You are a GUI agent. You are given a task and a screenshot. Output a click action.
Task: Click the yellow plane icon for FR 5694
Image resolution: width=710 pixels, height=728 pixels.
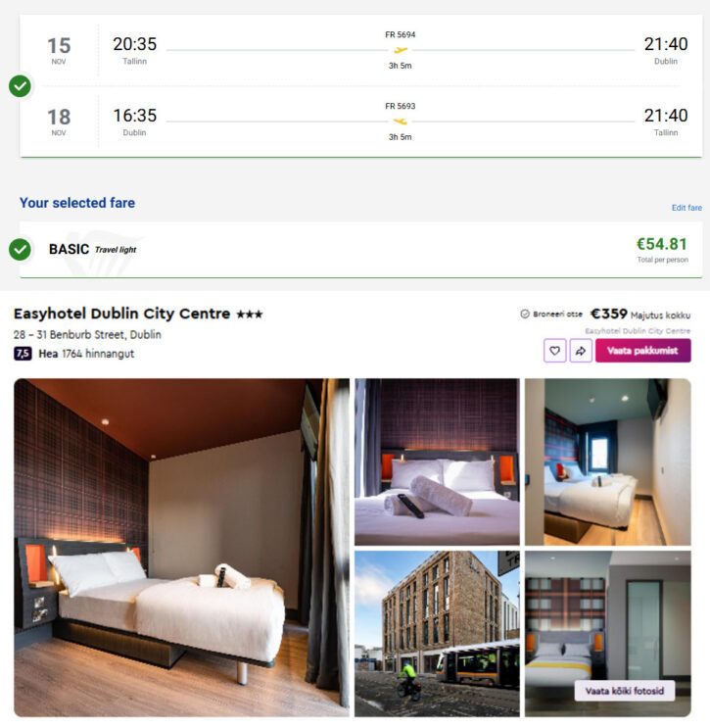coord(401,50)
